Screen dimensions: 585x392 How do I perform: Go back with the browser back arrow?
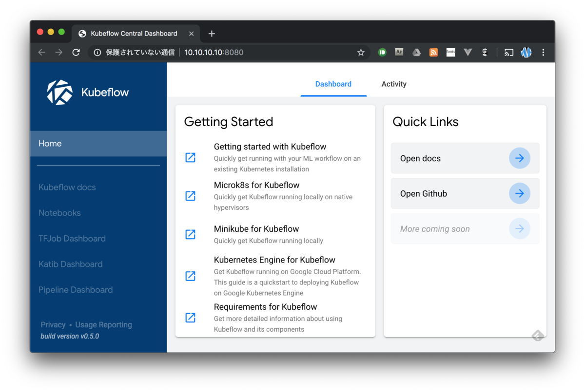point(42,52)
